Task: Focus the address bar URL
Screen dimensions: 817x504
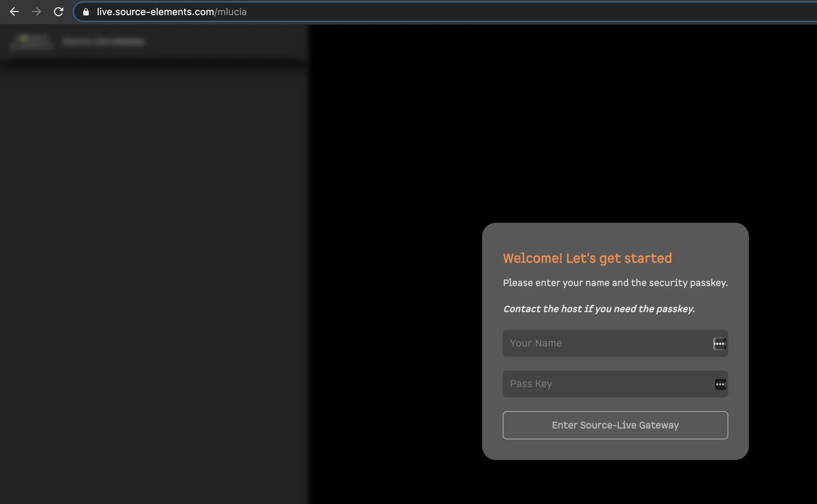Action: click(x=172, y=12)
